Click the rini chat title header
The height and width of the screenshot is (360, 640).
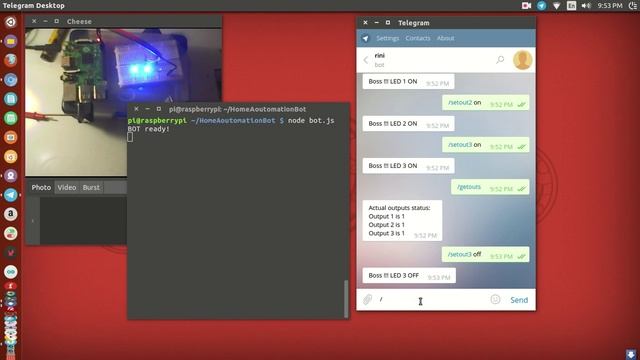[380, 56]
